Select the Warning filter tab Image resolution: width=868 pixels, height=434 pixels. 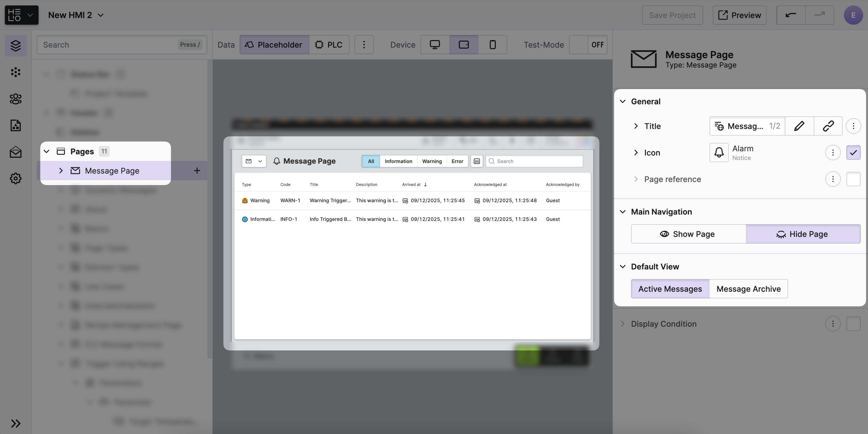(x=432, y=161)
